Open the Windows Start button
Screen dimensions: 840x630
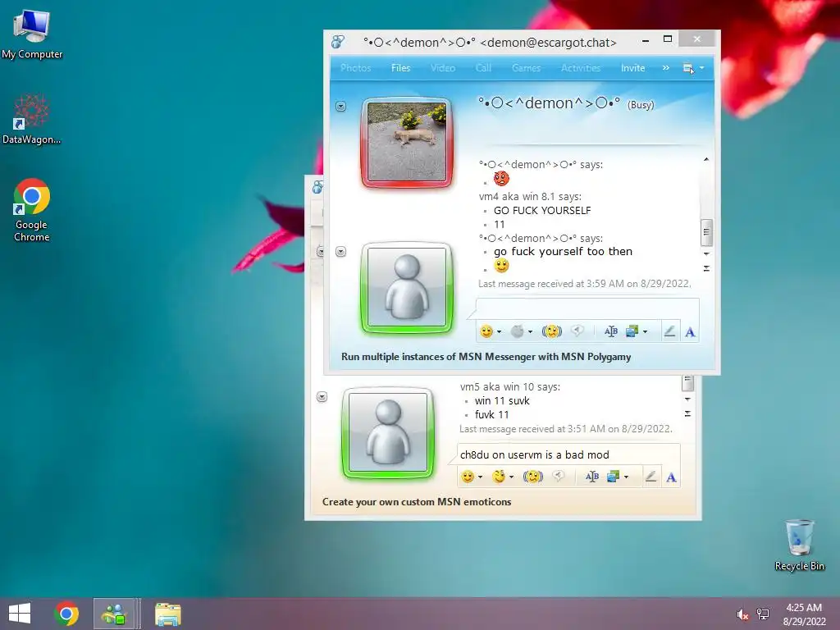(x=20, y=614)
